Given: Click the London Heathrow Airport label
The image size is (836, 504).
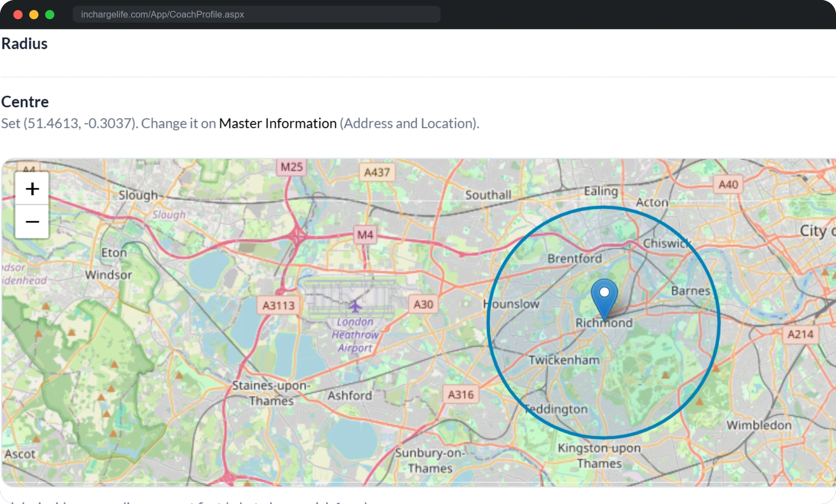Looking at the screenshot, I should click(x=355, y=335).
